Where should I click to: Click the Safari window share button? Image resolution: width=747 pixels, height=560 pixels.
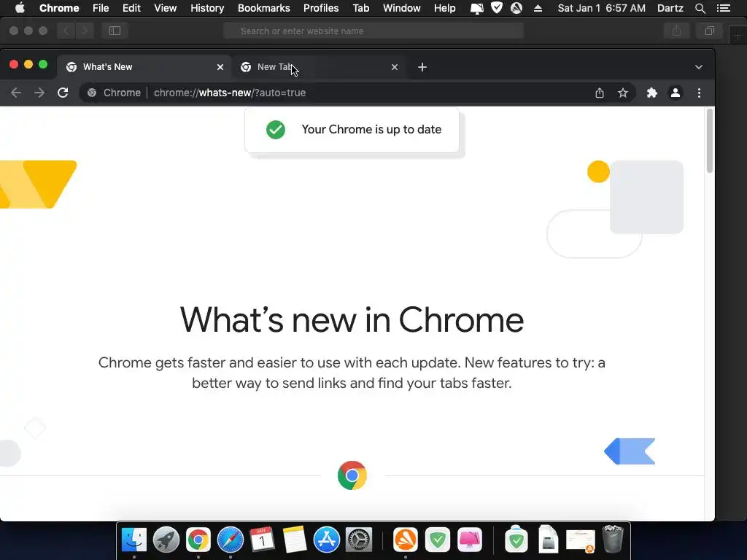click(x=676, y=31)
